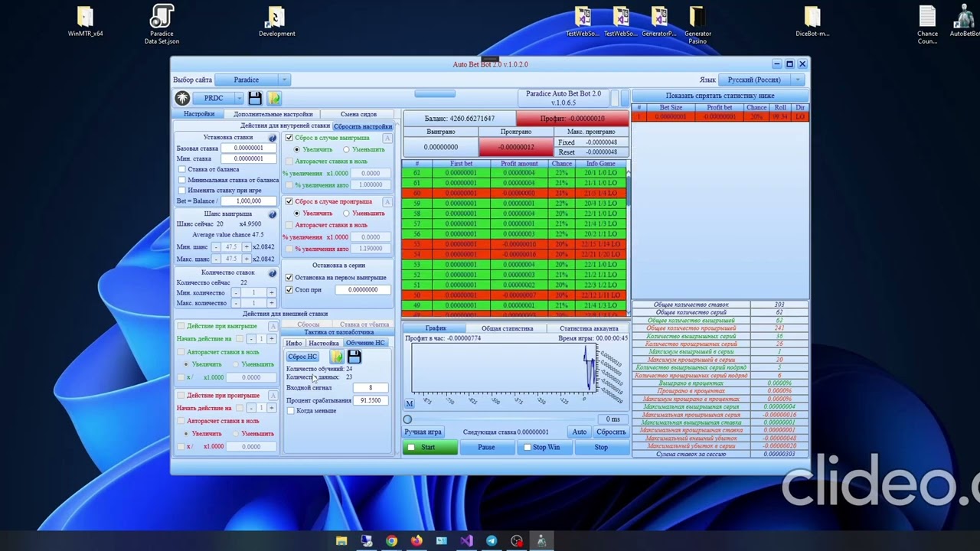Screen dimensions: 980x551
Task: Open AutoBetBot desktop shortcut
Action: pyautogui.click(x=965, y=21)
